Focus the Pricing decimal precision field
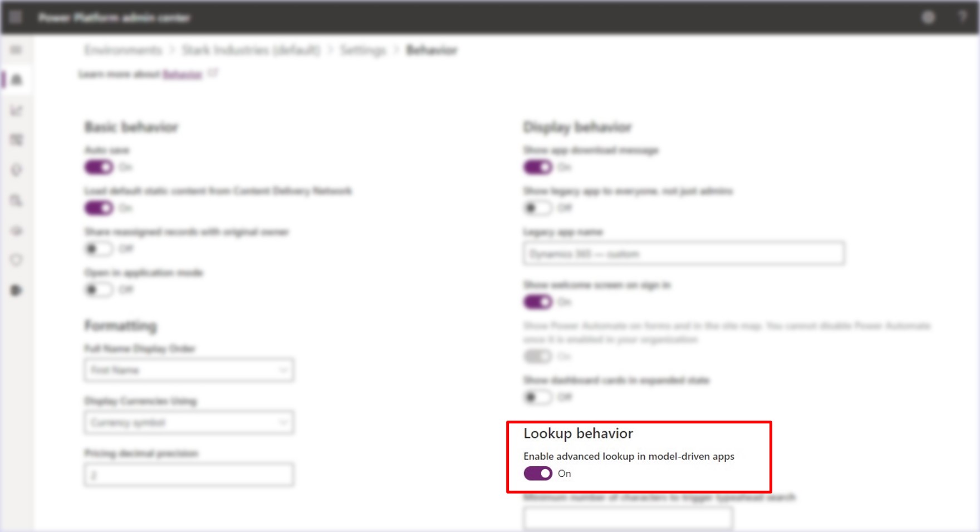Screen dimensions: 980x532 (x=189, y=475)
